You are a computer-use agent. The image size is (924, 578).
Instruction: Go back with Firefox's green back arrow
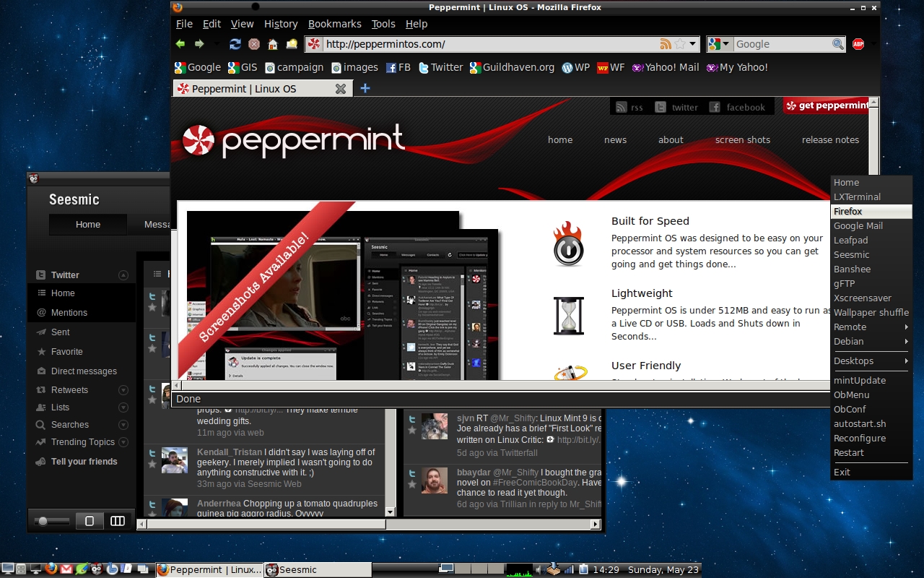click(x=180, y=44)
